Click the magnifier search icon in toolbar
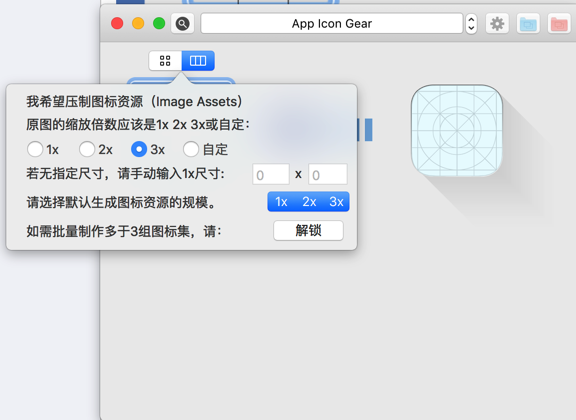The width and height of the screenshot is (576, 420). pos(182,24)
